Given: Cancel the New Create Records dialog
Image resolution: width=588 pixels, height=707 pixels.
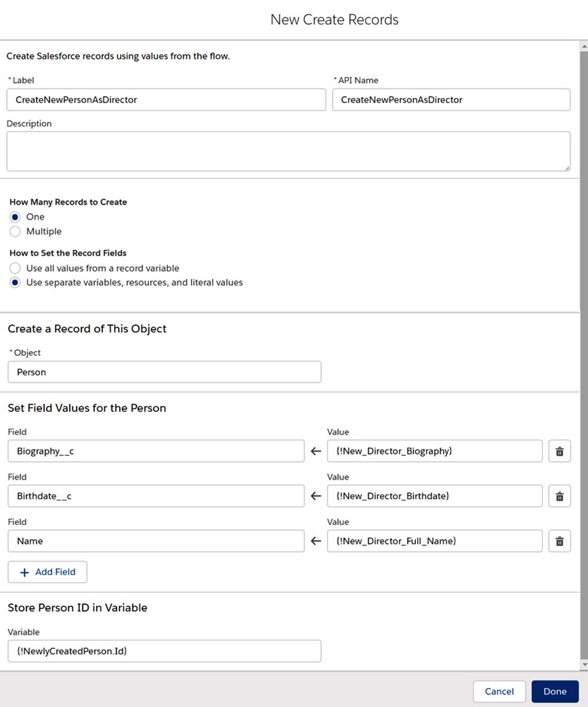Looking at the screenshot, I should pos(499,691).
